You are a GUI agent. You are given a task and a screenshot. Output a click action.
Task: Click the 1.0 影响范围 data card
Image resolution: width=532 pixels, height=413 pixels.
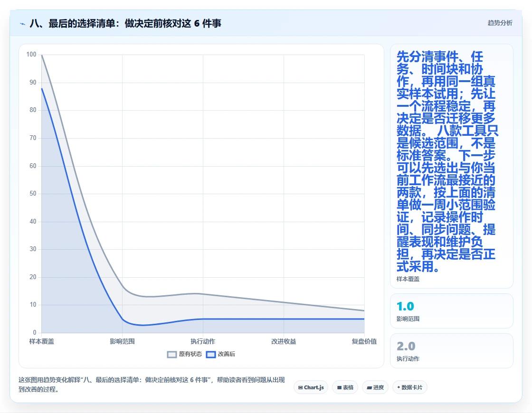[x=452, y=311]
